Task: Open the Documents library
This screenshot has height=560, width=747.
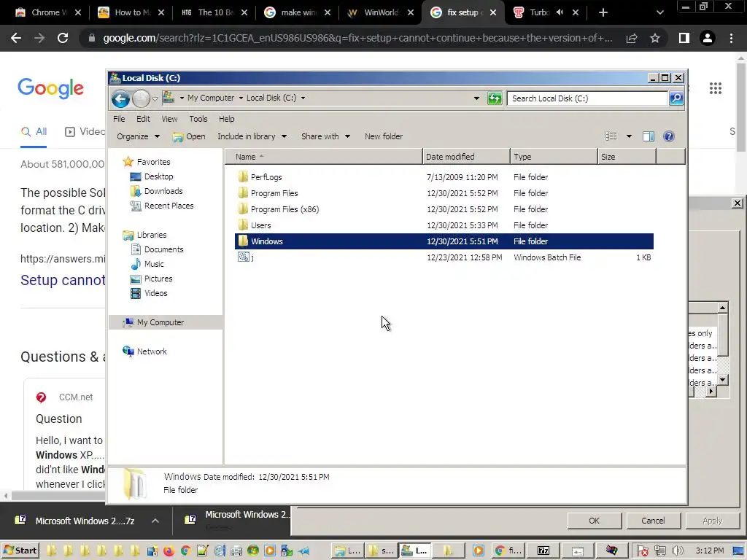Action: point(163,249)
